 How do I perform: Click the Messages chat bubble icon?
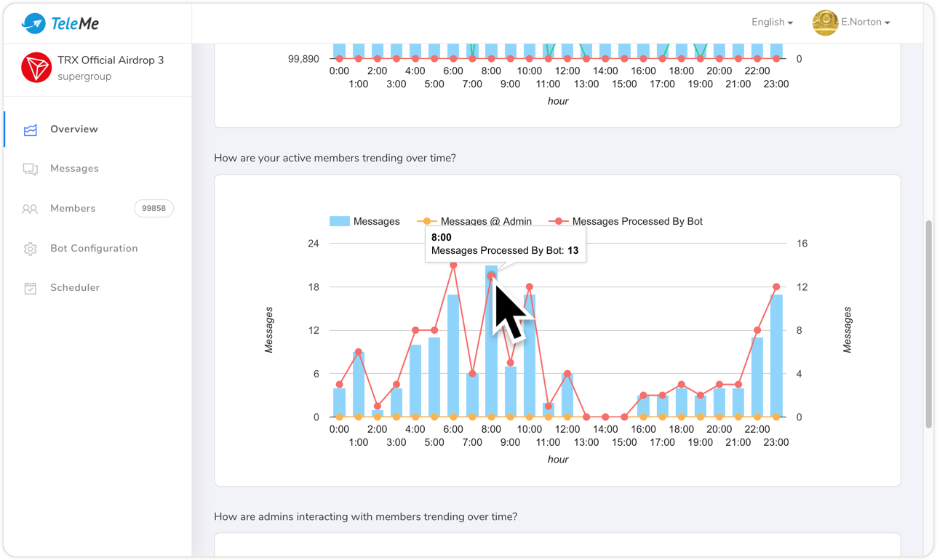pos(30,169)
